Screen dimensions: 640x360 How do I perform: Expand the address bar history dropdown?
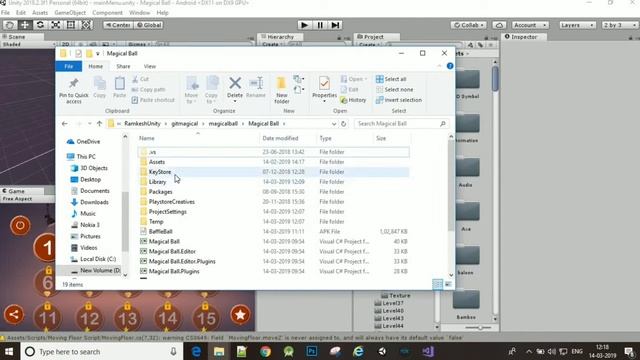pos(334,124)
